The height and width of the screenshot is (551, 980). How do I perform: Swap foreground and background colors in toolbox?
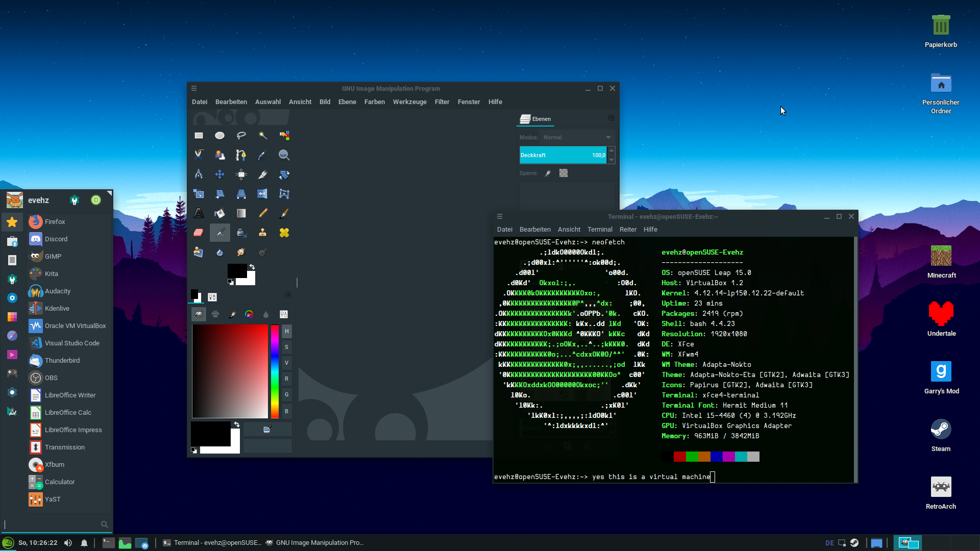point(252,266)
